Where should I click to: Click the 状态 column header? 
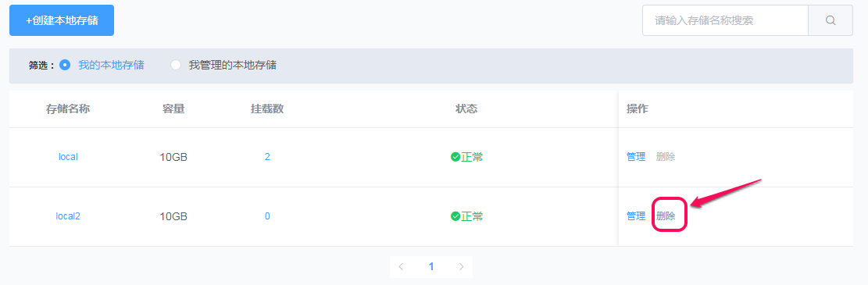[x=466, y=109]
